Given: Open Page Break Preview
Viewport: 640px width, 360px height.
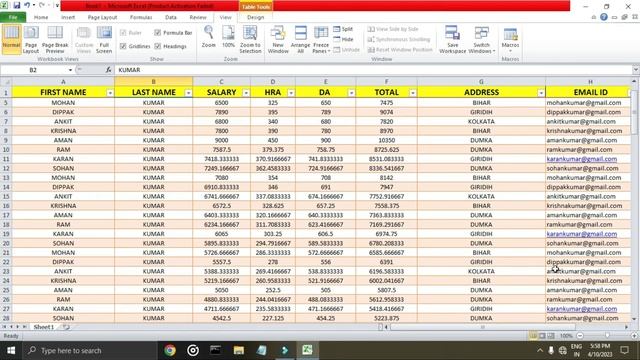Looking at the screenshot, I should point(55,40).
